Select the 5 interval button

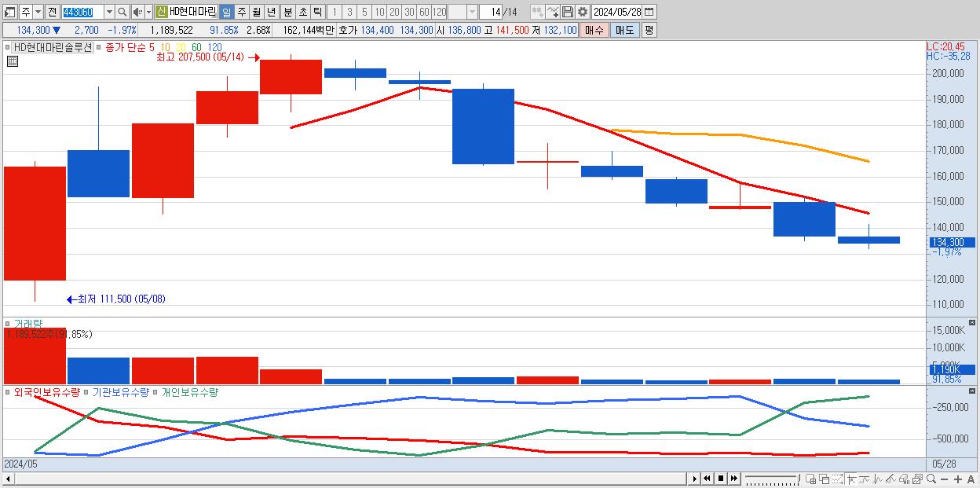coord(364,12)
